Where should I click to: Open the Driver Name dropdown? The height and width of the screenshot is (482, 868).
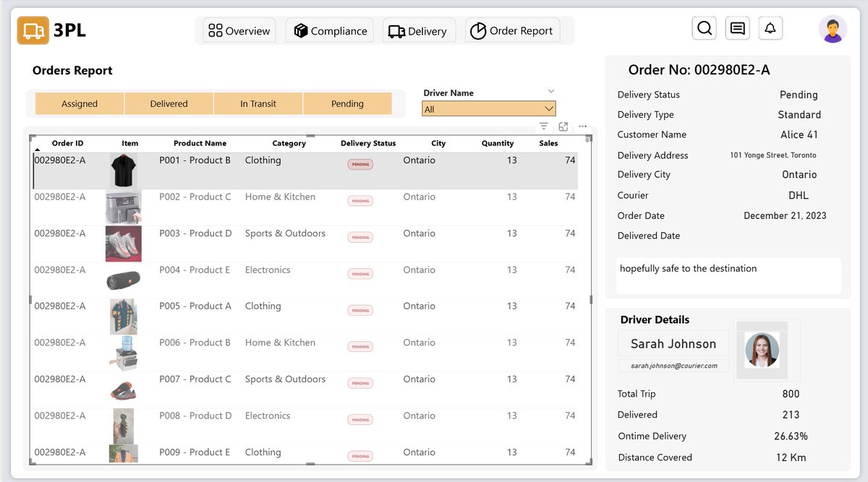488,108
